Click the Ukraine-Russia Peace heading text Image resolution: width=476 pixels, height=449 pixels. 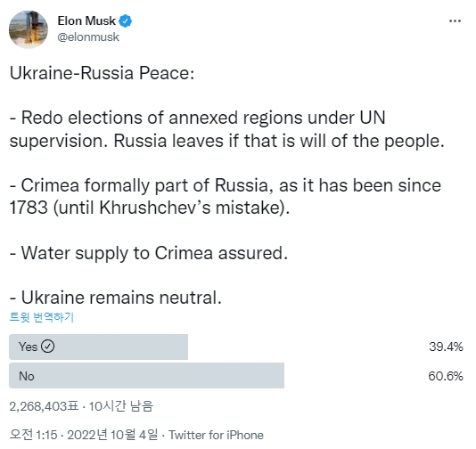pos(102,73)
